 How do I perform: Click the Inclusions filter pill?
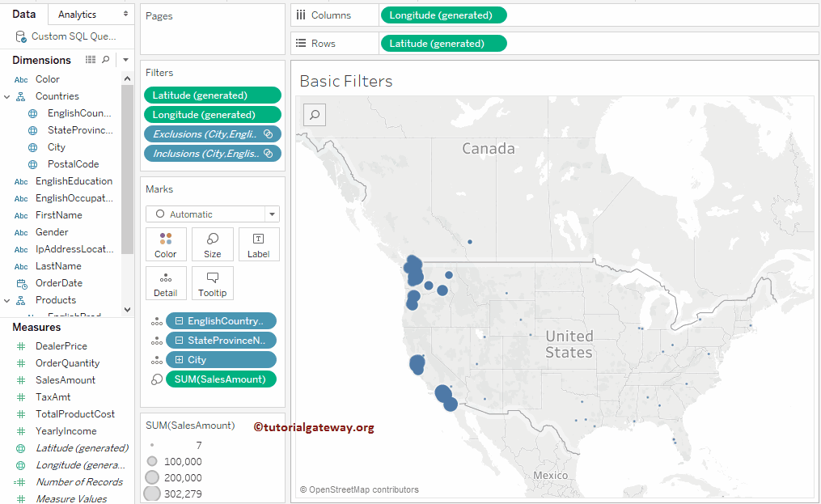point(213,154)
